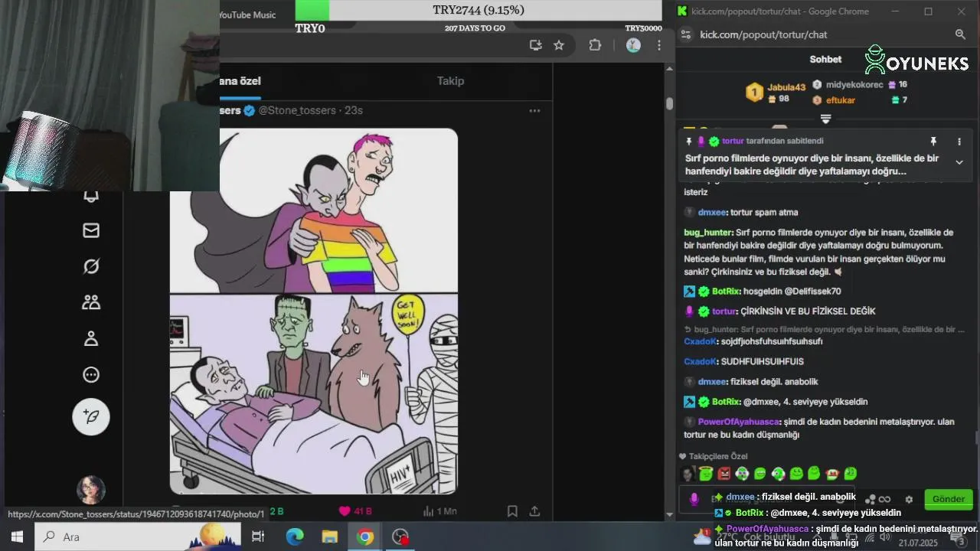This screenshot has width=980, height=551.
Task: Open File Explorer from taskbar
Action: (330, 536)
